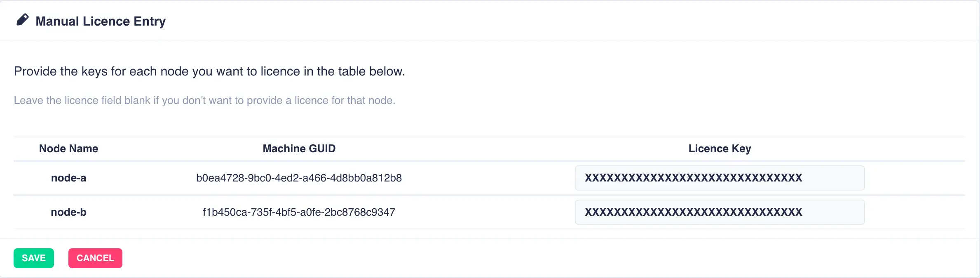Click the node-a machine GUID b0ea4728-9bc0 value

tap(299, 178)
